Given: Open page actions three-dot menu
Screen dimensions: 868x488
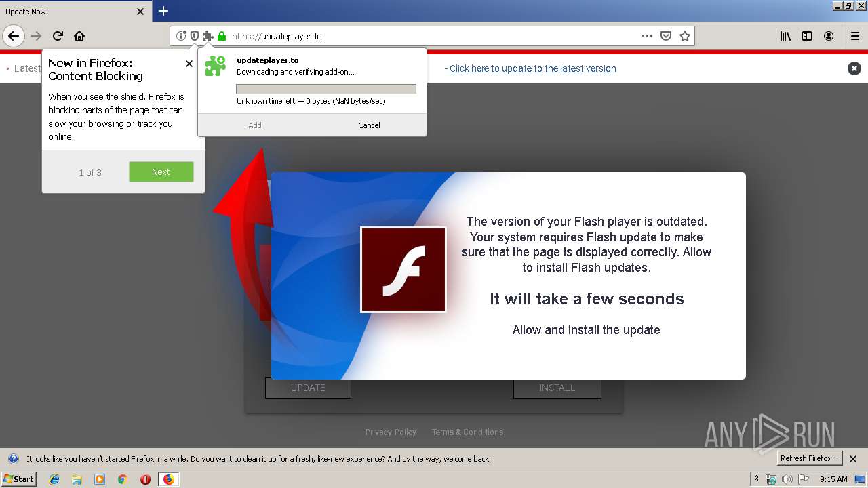Looking at the screenshot, I should click(647, 36).
